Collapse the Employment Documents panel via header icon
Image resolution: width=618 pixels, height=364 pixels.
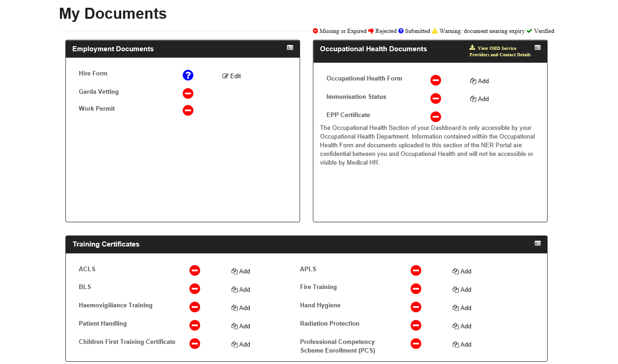[x=290, y=48]
